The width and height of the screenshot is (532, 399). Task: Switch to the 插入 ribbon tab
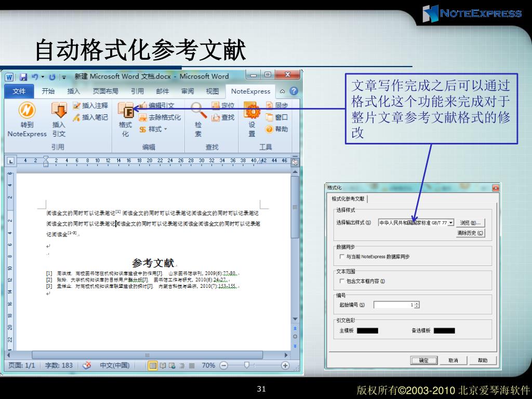[74, 91]
